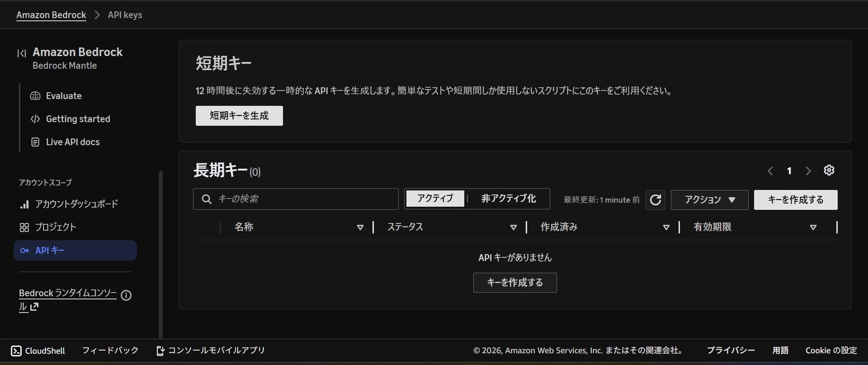Click the API キー key icon
The image size is (868, 365).
(24, 251)
